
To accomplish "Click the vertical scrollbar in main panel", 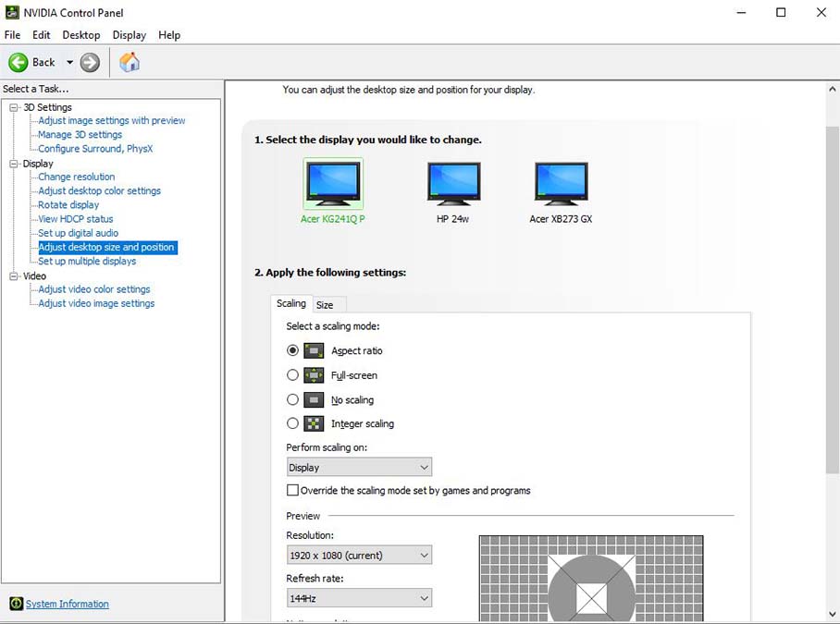I will click(x=832, y=305).
